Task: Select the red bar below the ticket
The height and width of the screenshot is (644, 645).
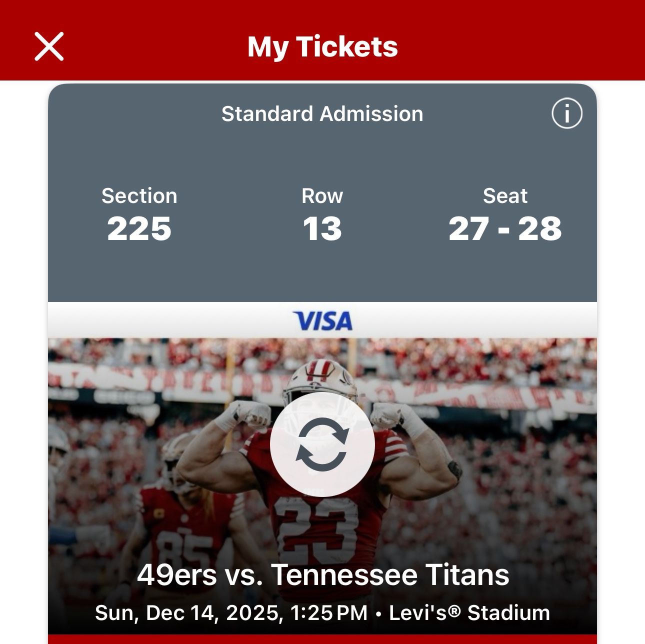Action: (322, 640)
